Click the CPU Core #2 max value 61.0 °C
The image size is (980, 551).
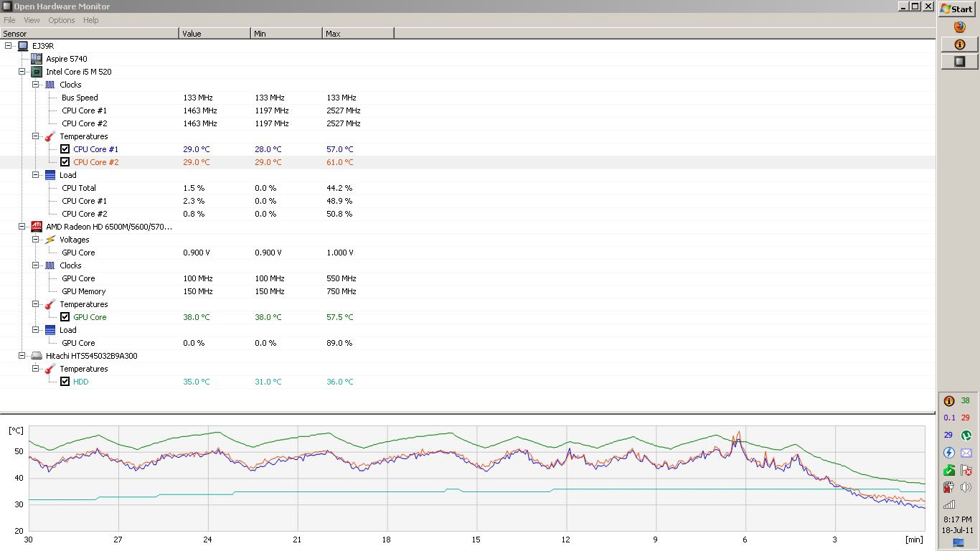click(340, 162)
